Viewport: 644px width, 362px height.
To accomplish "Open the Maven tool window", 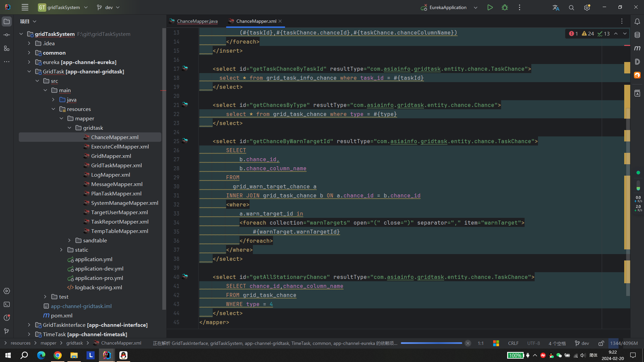I will 637,48.
